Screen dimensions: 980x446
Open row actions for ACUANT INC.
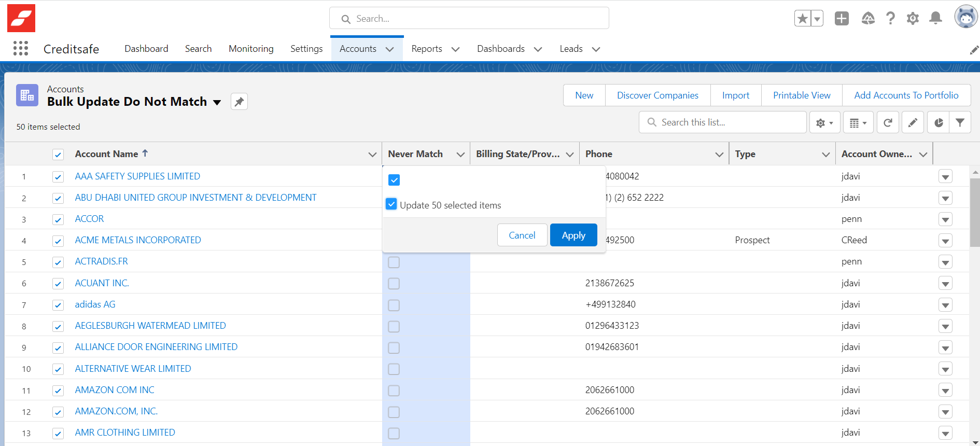click(x=945, y=284)
